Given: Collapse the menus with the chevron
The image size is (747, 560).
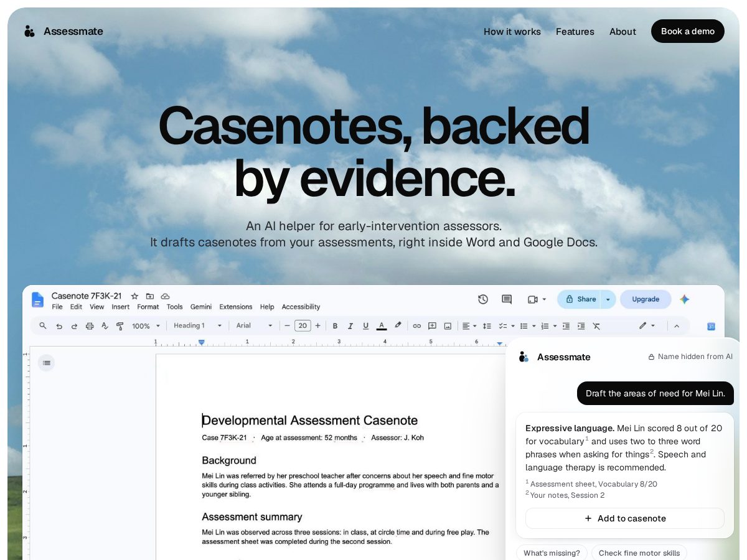Looking at the screenshot, I should click(677, 325).
